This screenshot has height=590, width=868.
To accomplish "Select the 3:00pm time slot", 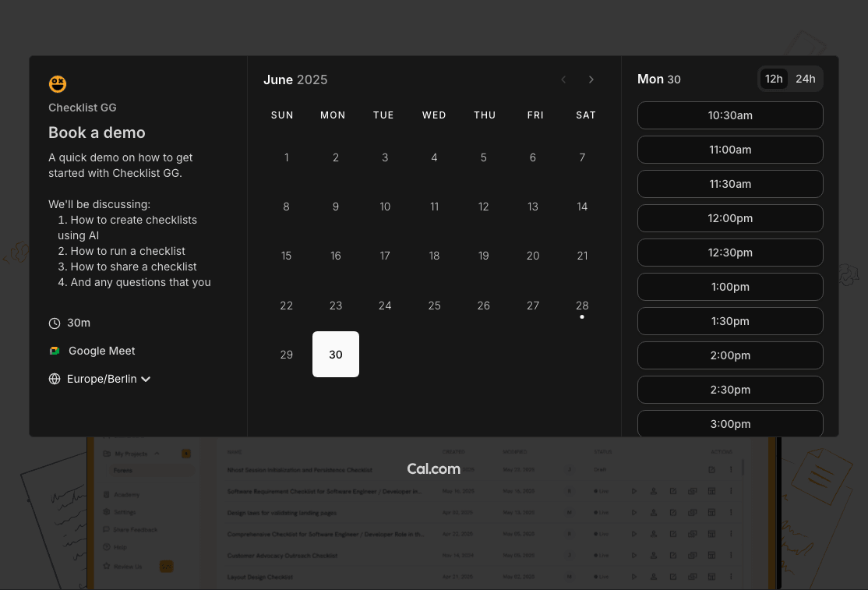I will [x=730, y=423].
